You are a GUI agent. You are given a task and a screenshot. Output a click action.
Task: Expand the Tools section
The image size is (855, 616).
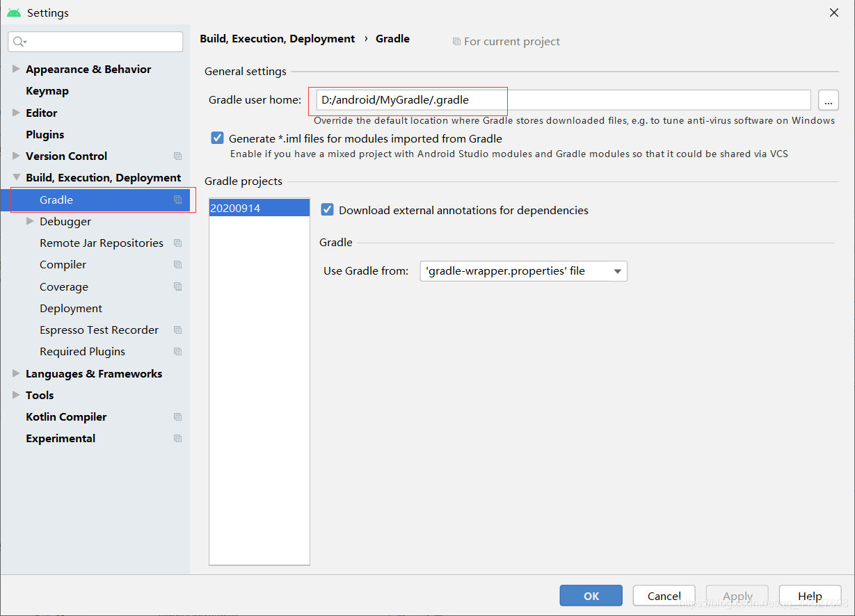16,395
